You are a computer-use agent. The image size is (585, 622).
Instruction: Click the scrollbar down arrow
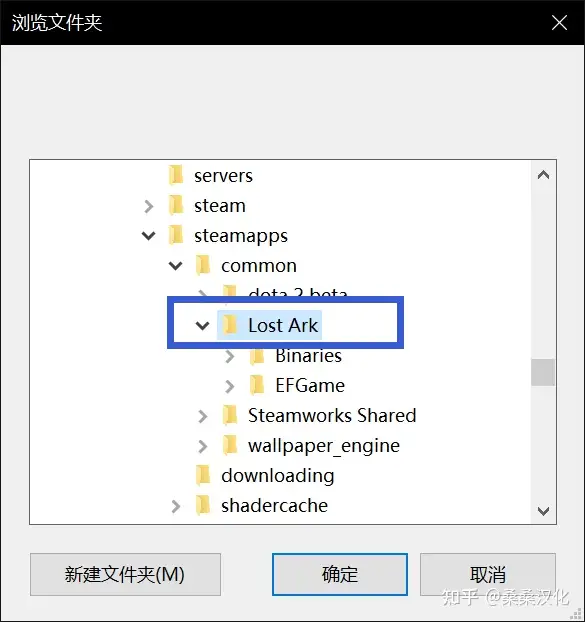pyautogui.click(x=543, y=511)
